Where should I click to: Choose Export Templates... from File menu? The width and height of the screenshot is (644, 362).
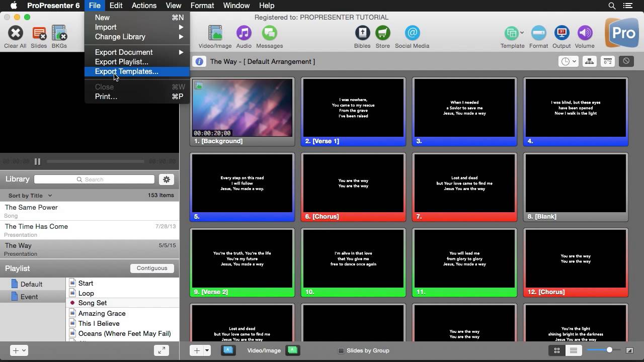[x=137, y=71]
